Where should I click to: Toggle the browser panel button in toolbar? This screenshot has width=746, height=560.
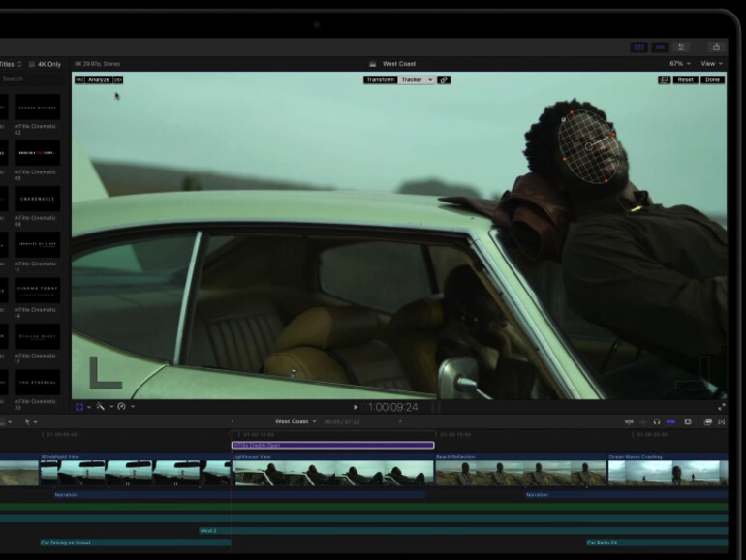(x=639, y=47)
